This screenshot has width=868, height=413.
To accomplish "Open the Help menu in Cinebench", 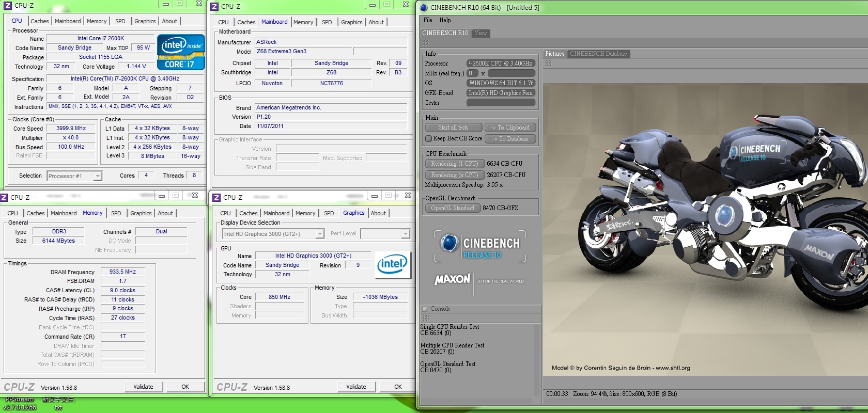I will click(445, 20).
